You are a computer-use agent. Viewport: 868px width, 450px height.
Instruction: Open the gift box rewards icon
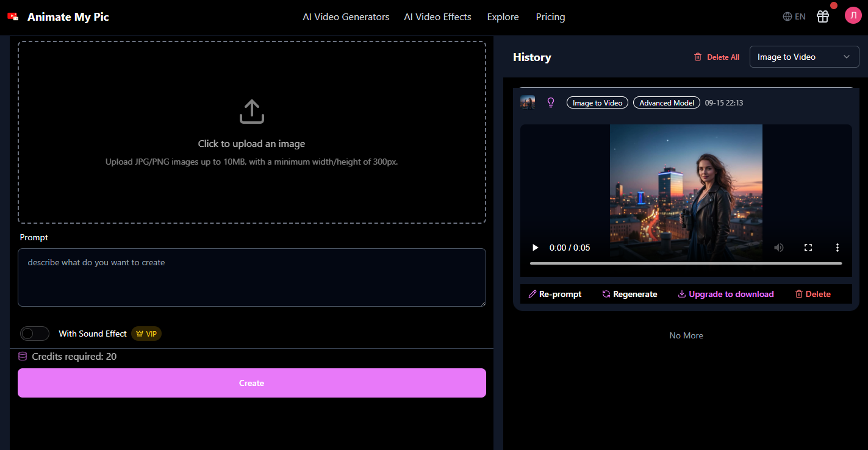pyautogui.click(x=823, y=16)
